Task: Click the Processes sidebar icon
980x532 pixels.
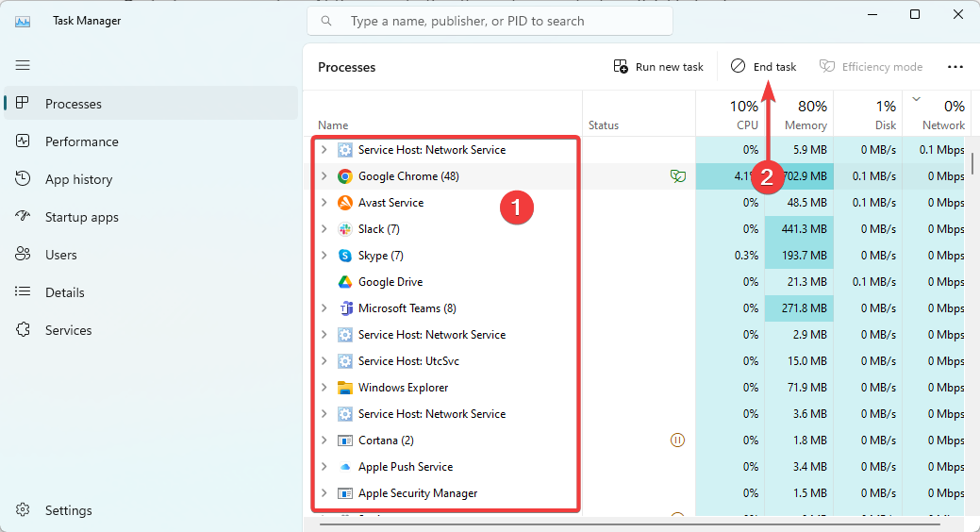Action: pos(23,103)
